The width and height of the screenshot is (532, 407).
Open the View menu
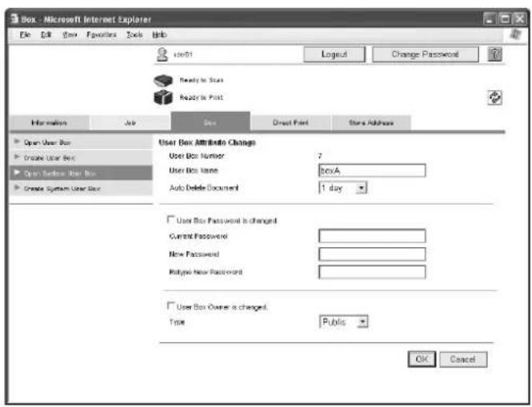pos(70,34)
